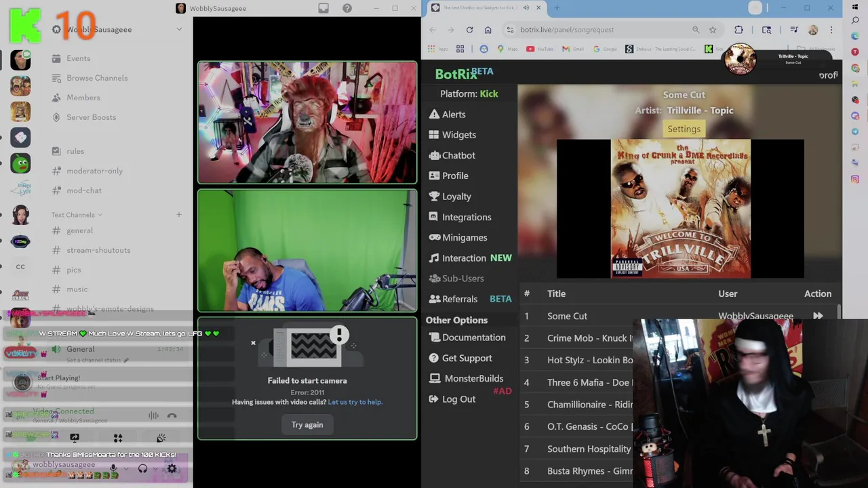Open the MonsterBuilds ad link
The image size is (868, 488).
tap(466, 378)
